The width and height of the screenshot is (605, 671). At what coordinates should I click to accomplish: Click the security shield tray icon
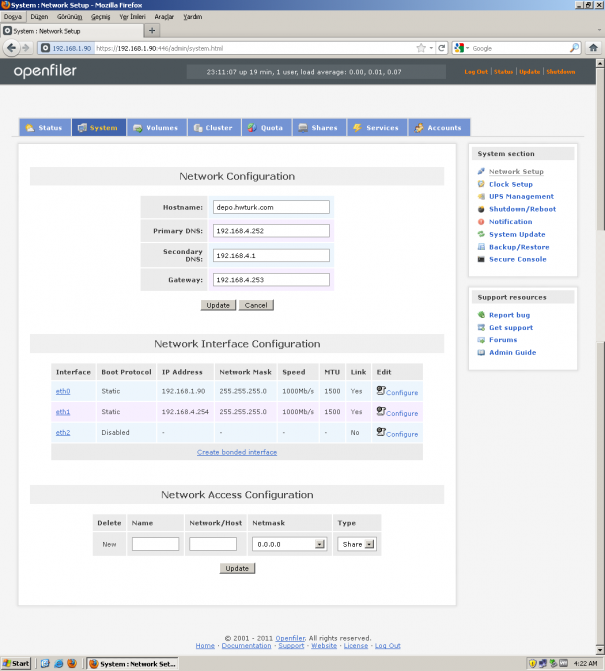pyautogui.click(x=532, y=664)
